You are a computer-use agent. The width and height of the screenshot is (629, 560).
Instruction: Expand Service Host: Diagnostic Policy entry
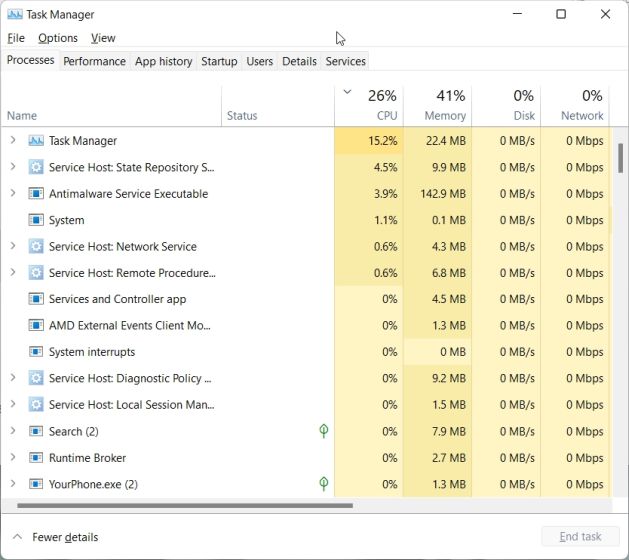click(13, 378)
